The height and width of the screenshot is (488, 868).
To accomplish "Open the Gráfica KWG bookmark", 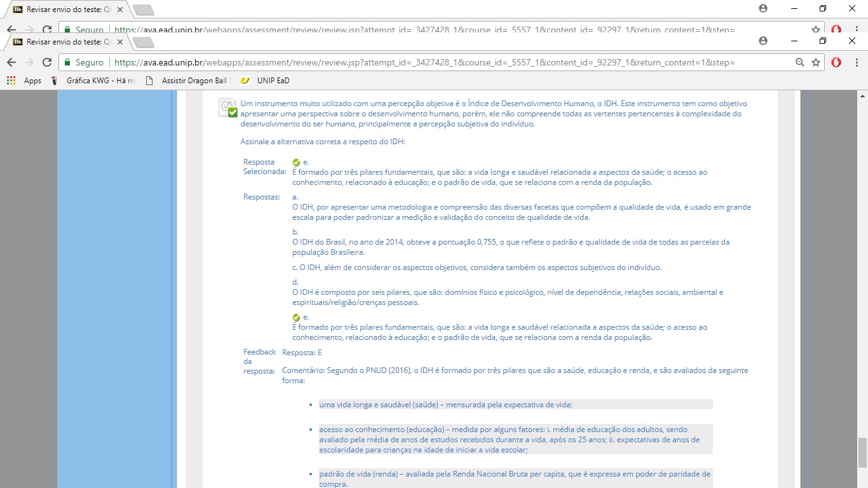I will click(x=93, y=81).
